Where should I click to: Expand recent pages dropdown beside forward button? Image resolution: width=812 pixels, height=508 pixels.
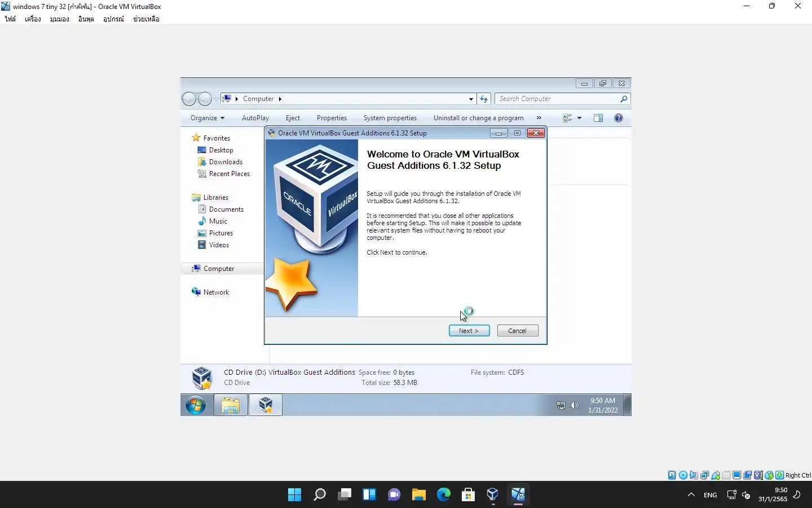pos(216,99)
